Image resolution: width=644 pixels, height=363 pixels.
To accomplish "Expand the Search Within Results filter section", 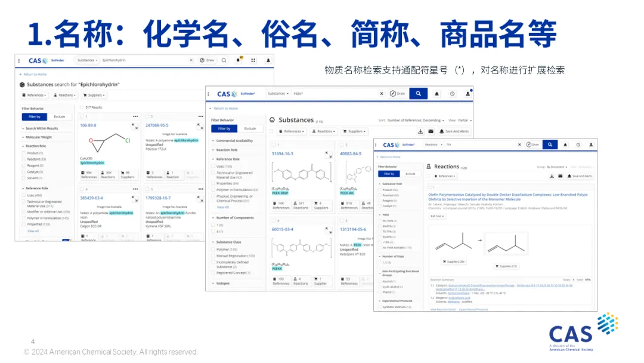I will click(x=40, y=128).
